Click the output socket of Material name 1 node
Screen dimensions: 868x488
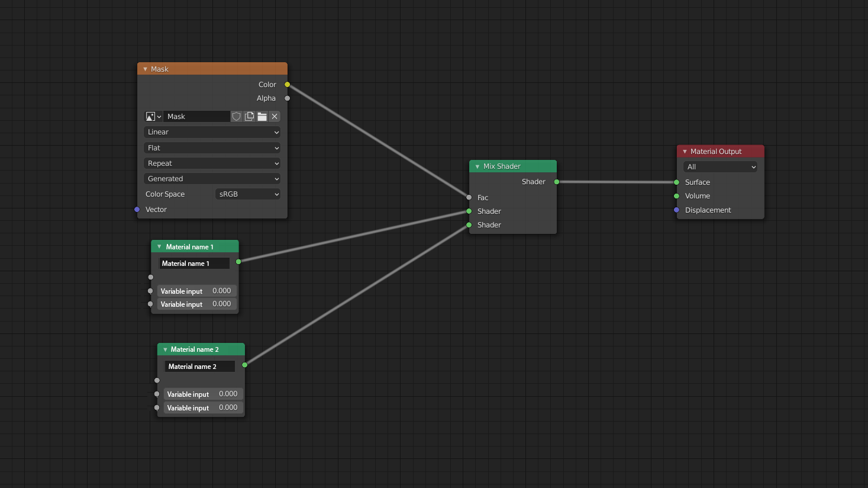tap(238, 262)
